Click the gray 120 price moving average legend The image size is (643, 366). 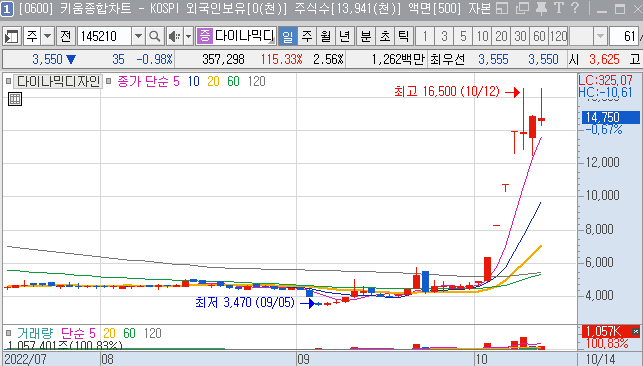coord(257,81)
